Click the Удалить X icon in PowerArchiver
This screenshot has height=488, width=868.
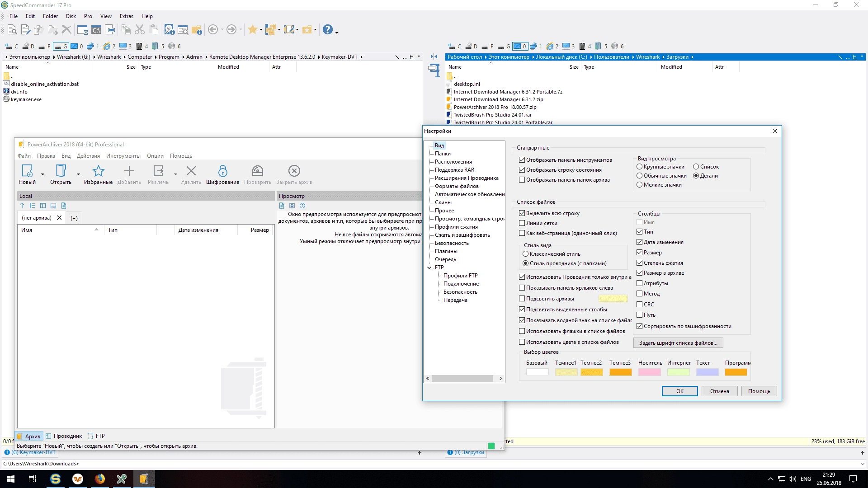[x=191, y=171]
